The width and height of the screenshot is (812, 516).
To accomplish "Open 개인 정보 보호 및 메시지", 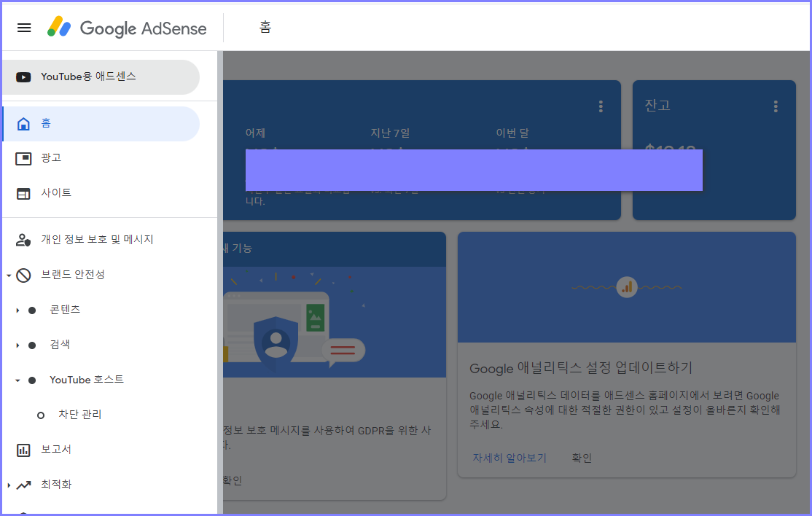I will pyautogui.click(x=101, y=240).
